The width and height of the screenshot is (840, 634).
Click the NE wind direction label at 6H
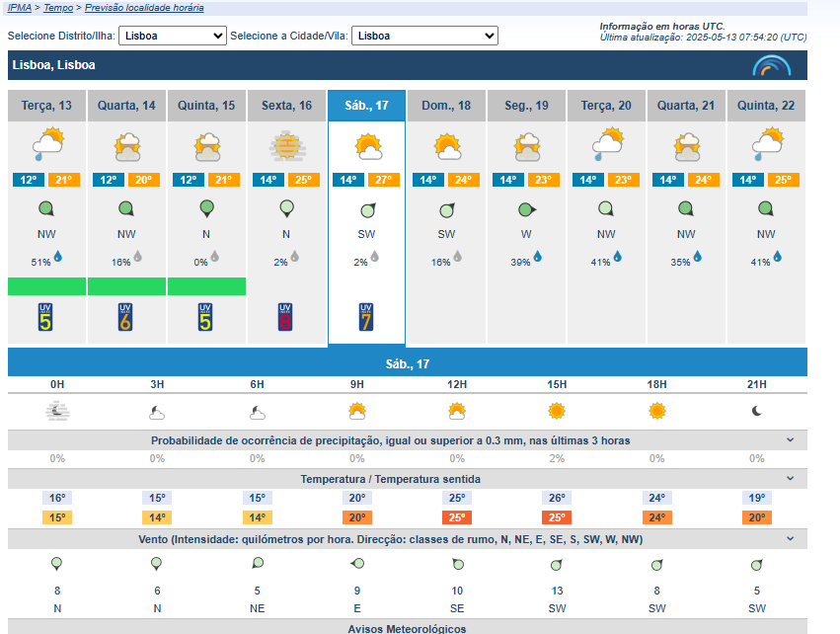[258, 608]
